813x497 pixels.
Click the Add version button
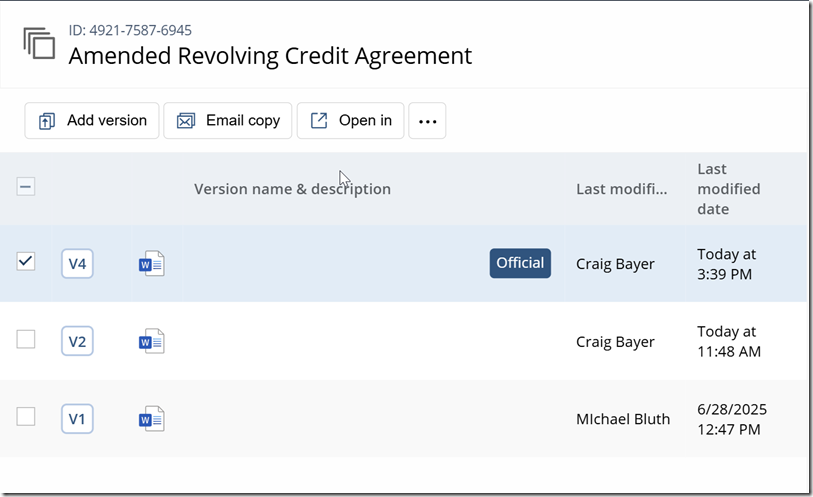click(92, 121)
